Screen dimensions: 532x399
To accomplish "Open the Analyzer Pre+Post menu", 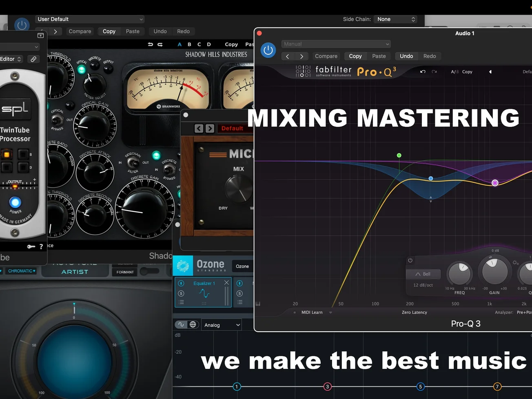I will tap(524, 313).
